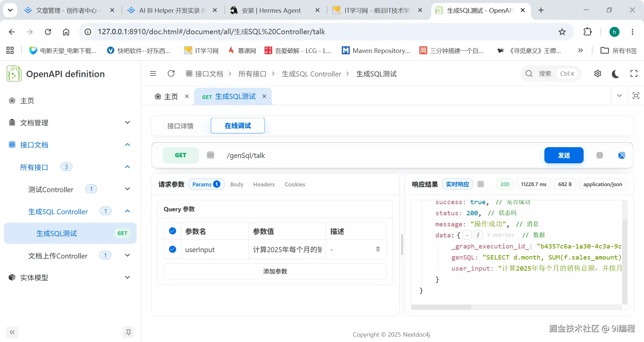Viewport: 644px width, 342px height.
Task: Click the userInput parameter value field
Action: (287, 249)
